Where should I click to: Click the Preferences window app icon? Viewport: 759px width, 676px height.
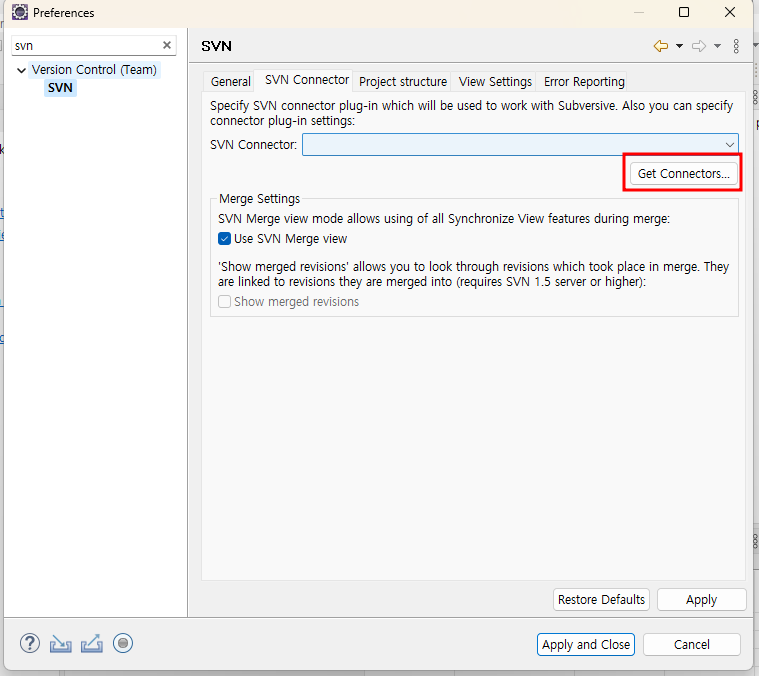(x=20, y=12)
